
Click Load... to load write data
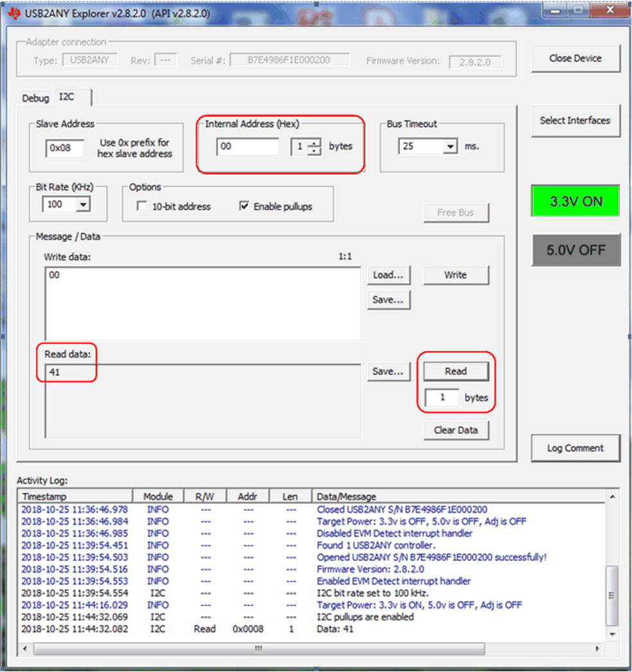tap(388, 275)
